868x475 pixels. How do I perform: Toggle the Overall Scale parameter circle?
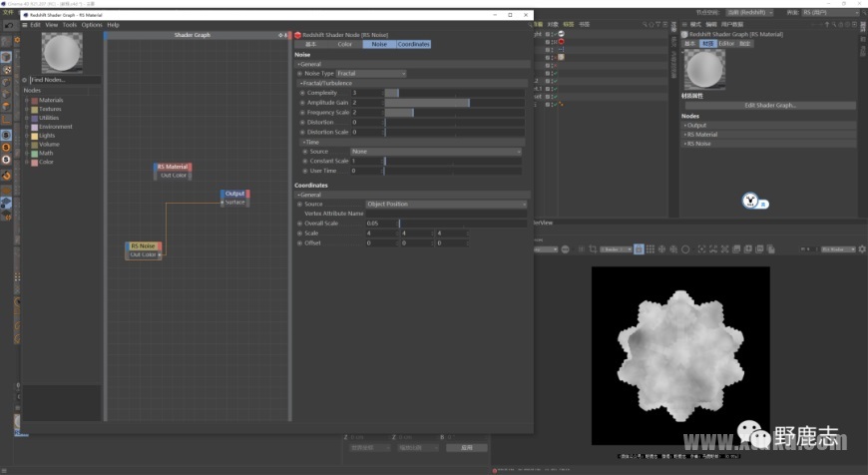click(x=300, y=224)
